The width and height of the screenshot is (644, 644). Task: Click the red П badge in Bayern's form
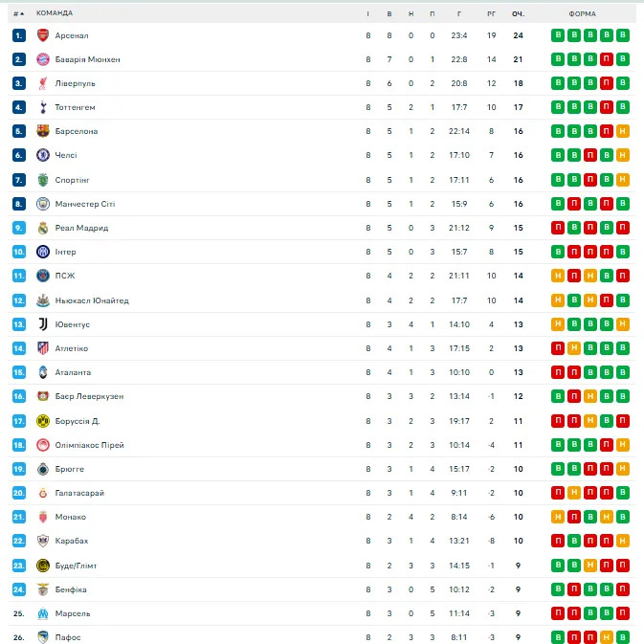pyautogui.click(x=607, y=59)
